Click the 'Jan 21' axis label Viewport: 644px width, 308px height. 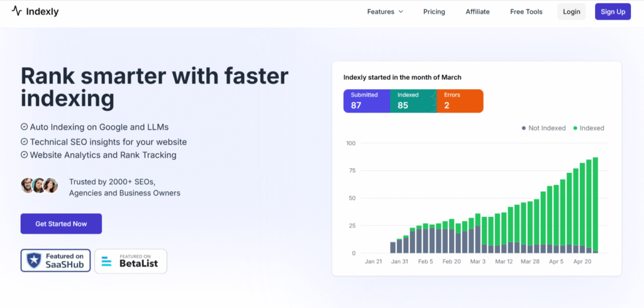coord(374,261)
